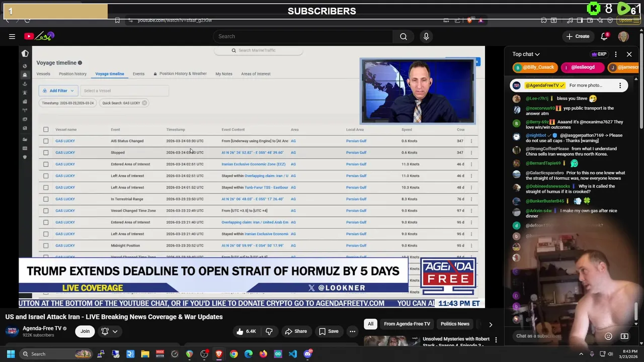Open the My Notes tab
Viewport: 644px width, 362px height.
(x=224, y=74)
